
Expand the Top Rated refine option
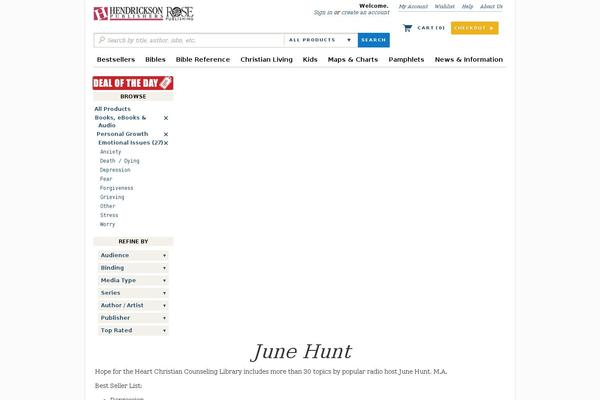(x=133, y=330)
